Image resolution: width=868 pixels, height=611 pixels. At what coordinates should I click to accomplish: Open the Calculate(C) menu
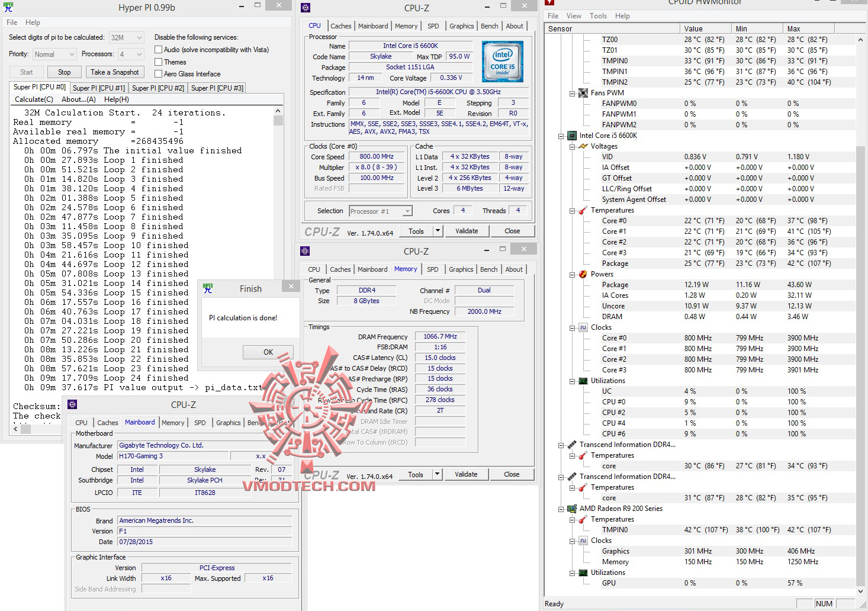(x=34, y=99)
